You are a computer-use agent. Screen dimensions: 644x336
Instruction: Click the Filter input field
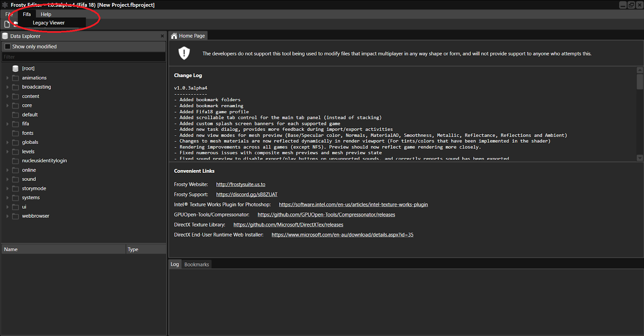[x=84, y=57]
